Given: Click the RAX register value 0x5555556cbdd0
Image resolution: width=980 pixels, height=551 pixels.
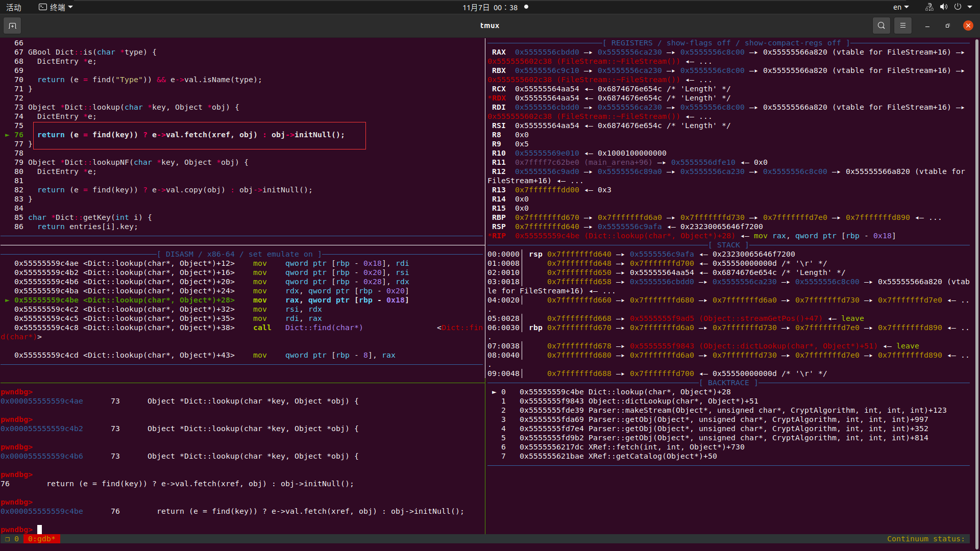Looking at the screenshot, I should 547,52.
